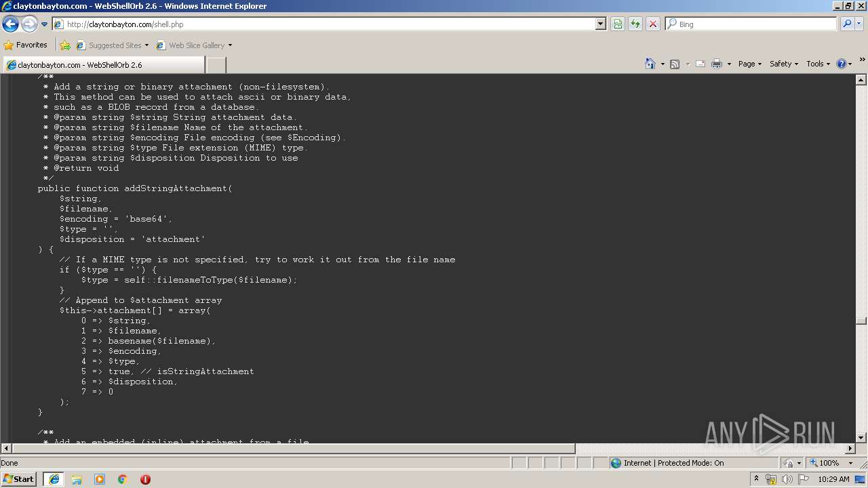Open the recent pages dropdown beside Forward

pyautogui.click(x=45, y=24)
